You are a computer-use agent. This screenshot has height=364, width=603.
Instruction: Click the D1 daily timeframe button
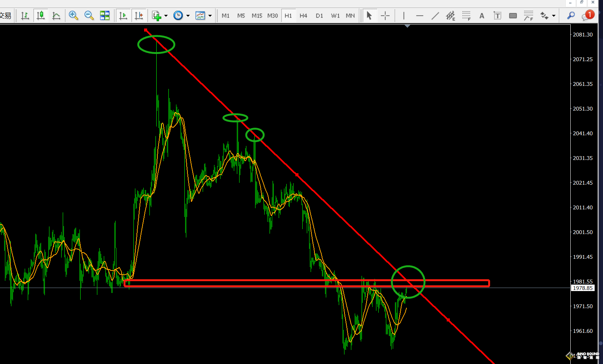coord(319,16)
